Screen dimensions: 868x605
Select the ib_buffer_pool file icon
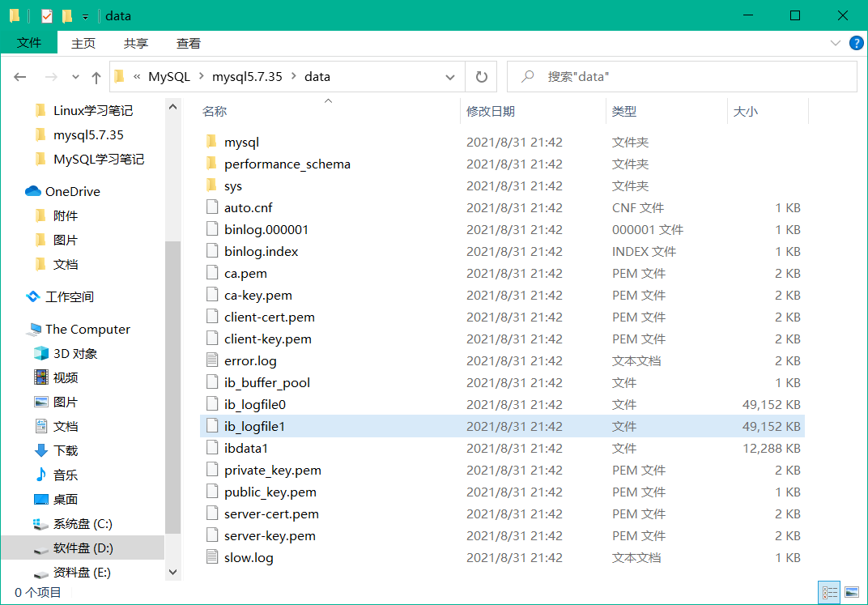click(211, 382)
